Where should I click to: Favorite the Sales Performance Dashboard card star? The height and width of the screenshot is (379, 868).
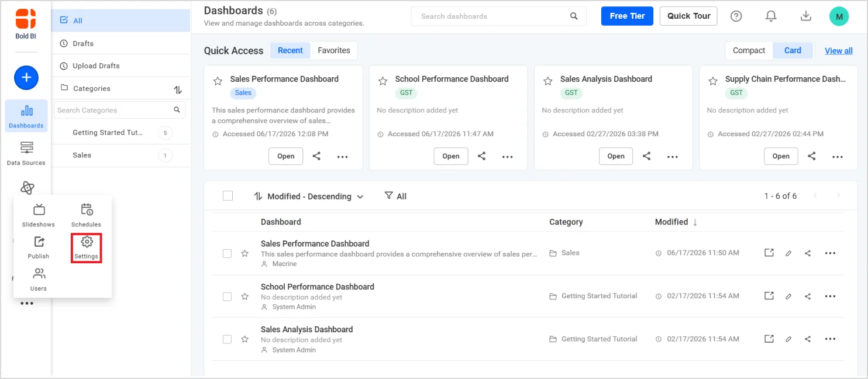click(x=218, y=81)
